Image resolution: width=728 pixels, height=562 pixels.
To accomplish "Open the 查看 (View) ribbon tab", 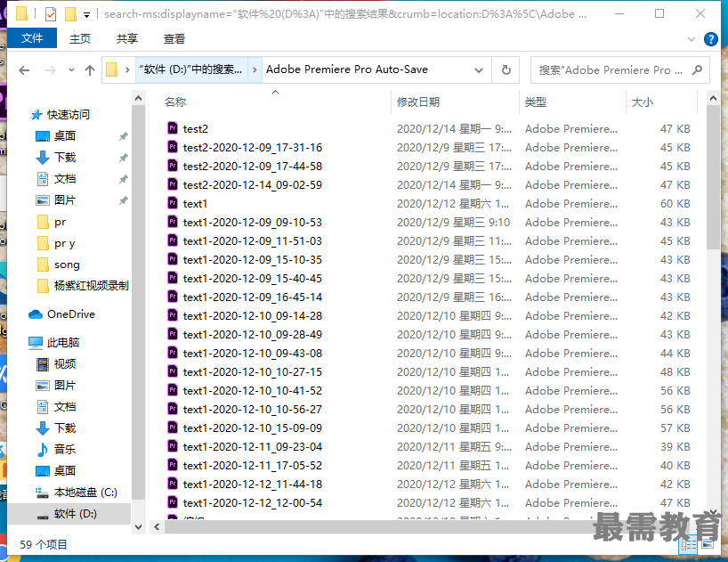I will click(x=174, y=39).
